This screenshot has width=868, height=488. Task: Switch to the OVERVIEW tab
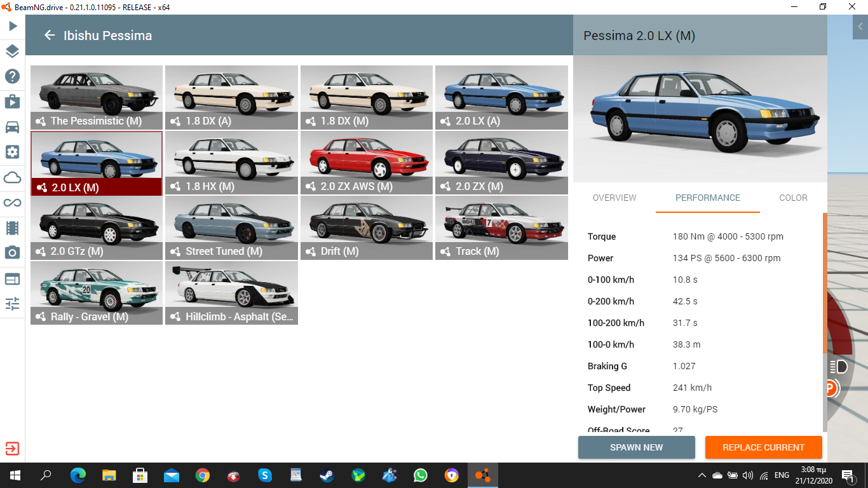pyautogui.click(x=614, y=198)
